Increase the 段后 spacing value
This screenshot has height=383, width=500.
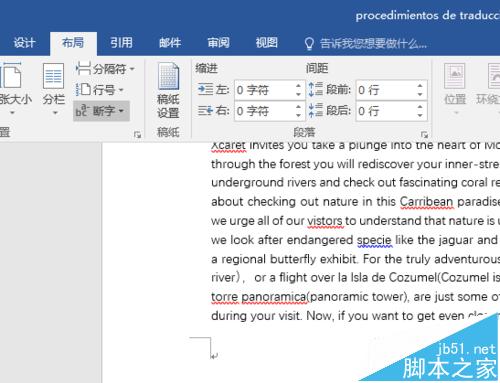coord(420,107)
